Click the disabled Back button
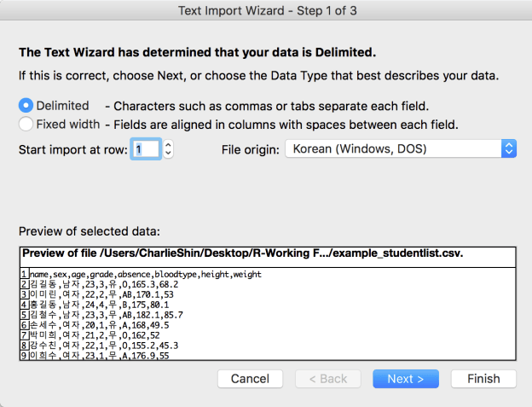The image size is (532, 407). coord(328,379)
